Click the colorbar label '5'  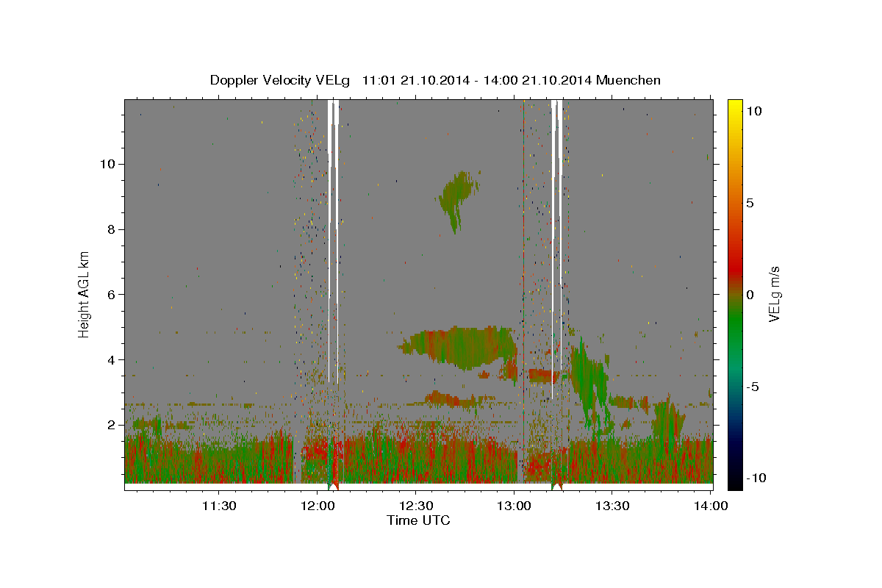click(x=750, y=203)
